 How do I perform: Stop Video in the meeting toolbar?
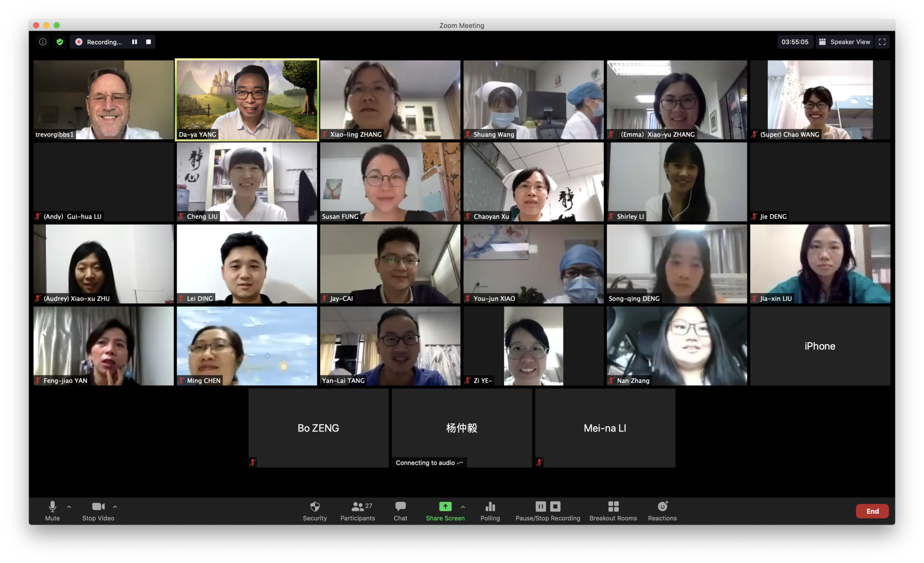(x=98, y=511)
